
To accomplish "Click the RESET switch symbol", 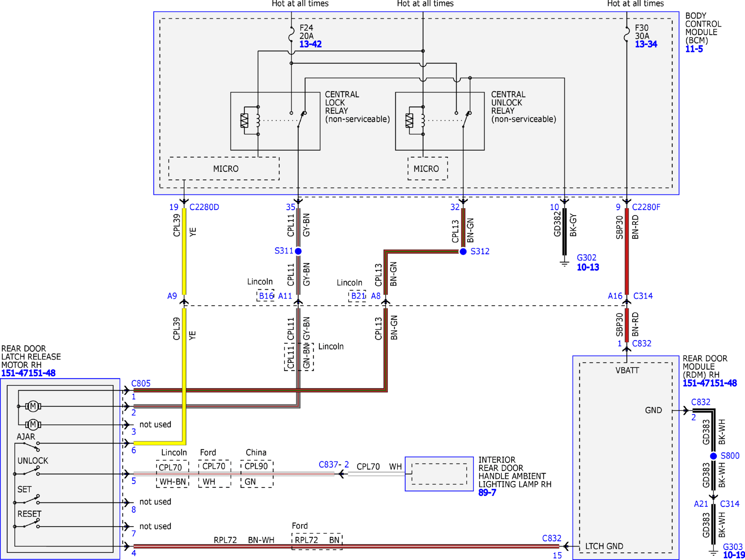I will pyautogui.click(x=31, y=524).
